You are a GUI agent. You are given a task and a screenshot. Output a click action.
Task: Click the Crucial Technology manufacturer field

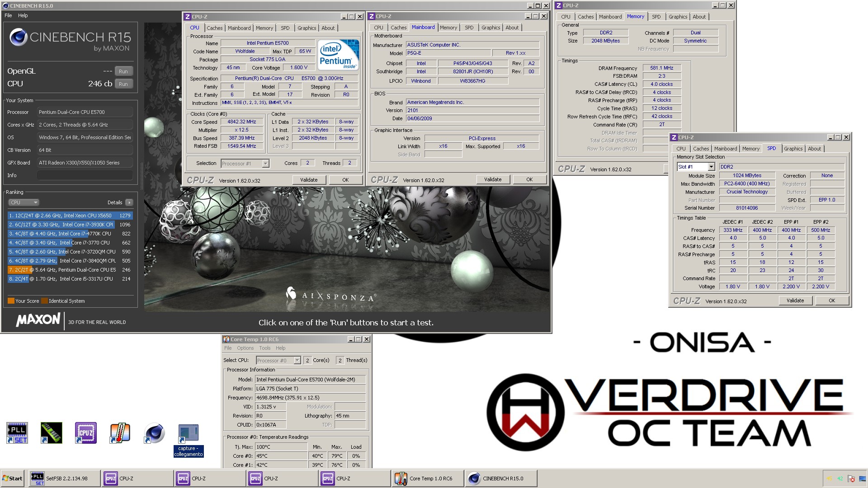click(x=747, y=192)
